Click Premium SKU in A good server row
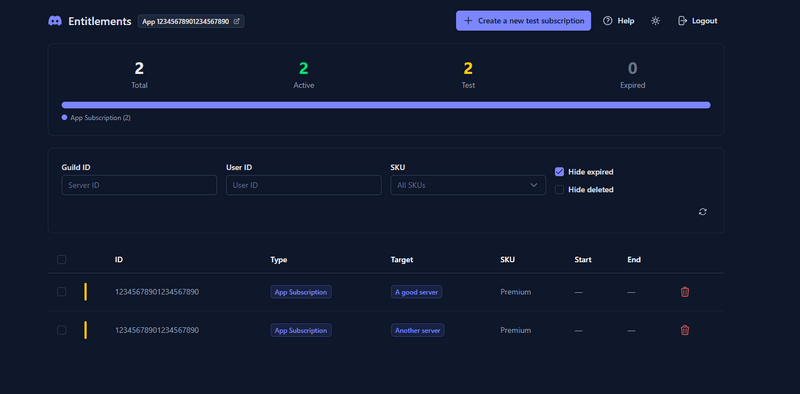Screen dimensions: 800x394 pos(516,292)
